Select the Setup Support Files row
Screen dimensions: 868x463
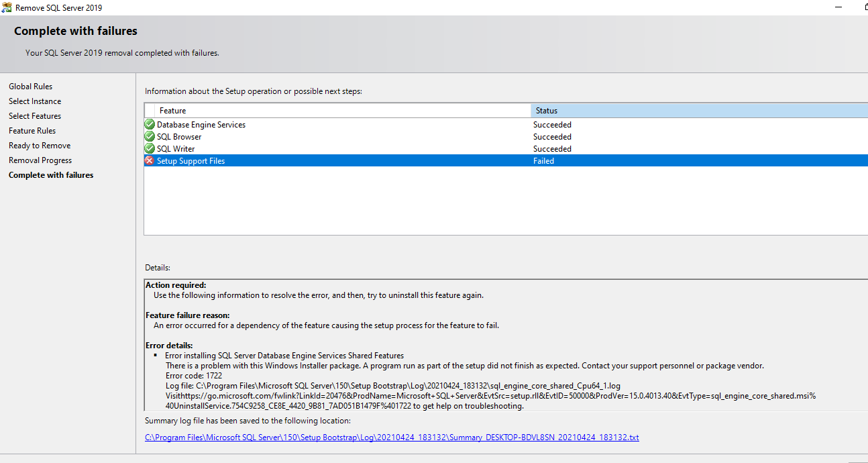point(506,160)
